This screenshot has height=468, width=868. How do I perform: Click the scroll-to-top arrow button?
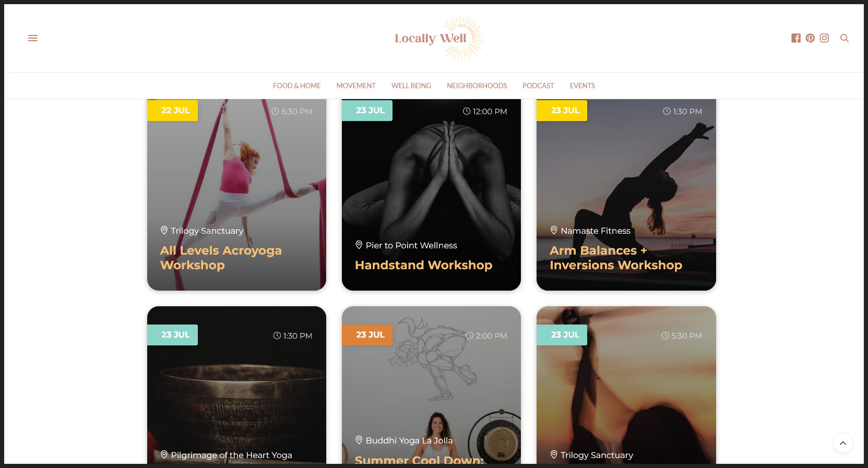(x=842, y=443)
